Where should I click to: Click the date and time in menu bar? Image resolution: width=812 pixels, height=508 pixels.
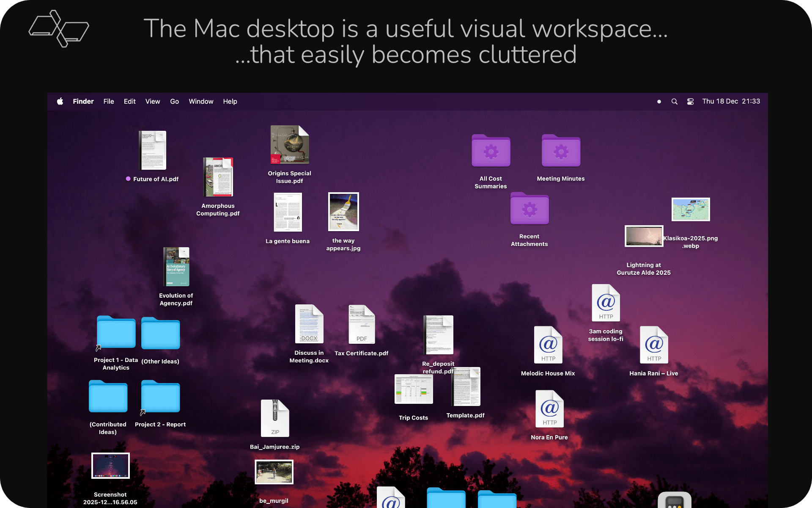tap(731, 102)
